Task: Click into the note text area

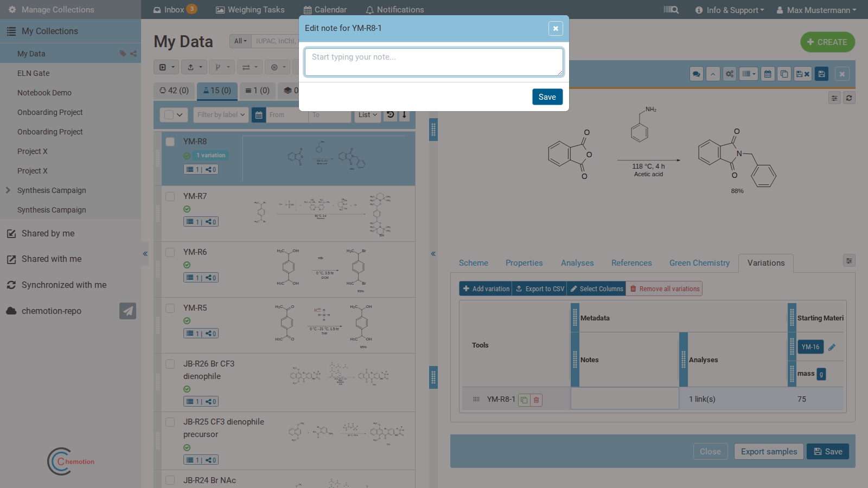Action: [434, 62]
